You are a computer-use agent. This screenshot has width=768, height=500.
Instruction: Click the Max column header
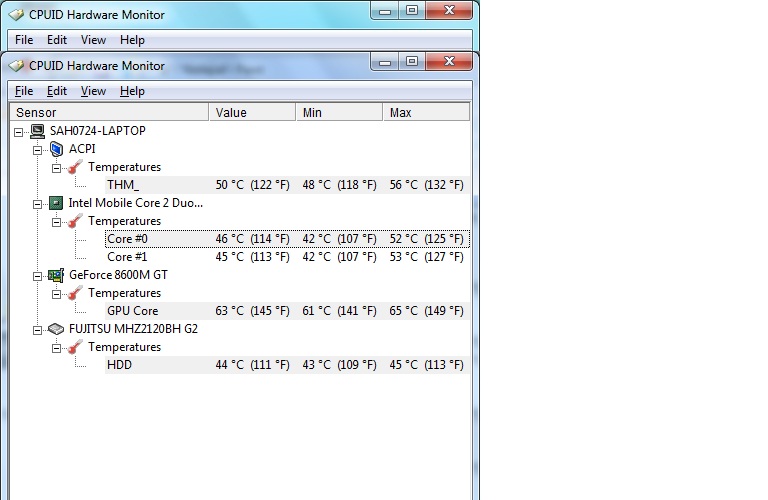tap(426, 112)
